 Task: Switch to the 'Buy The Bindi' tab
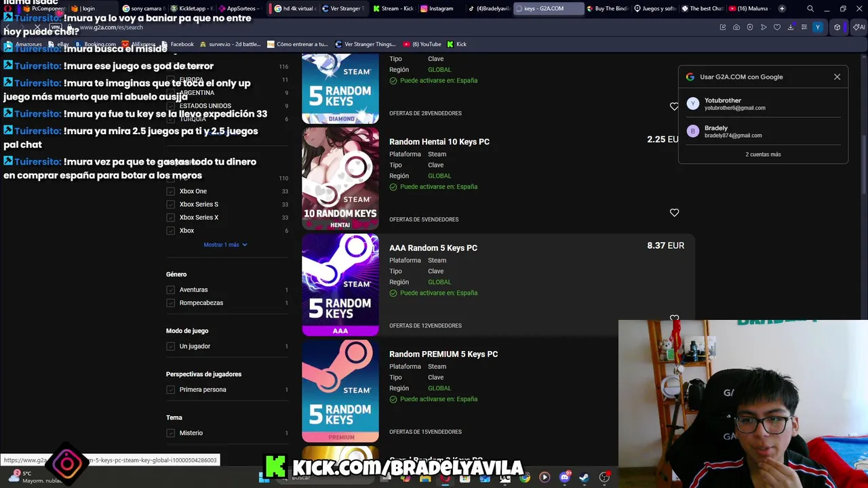[607, 9]
